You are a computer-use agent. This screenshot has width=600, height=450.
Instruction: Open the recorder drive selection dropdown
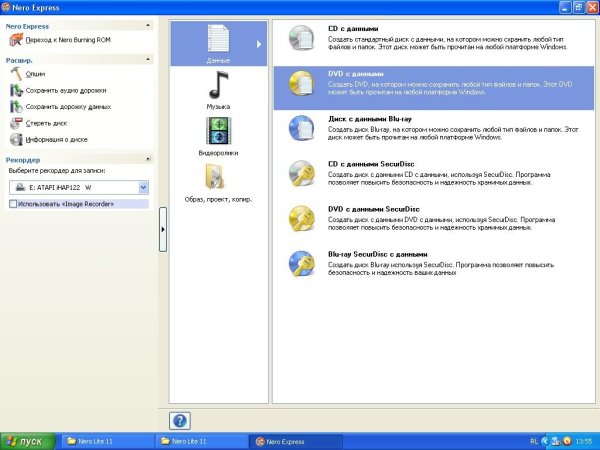pos(144,187)
